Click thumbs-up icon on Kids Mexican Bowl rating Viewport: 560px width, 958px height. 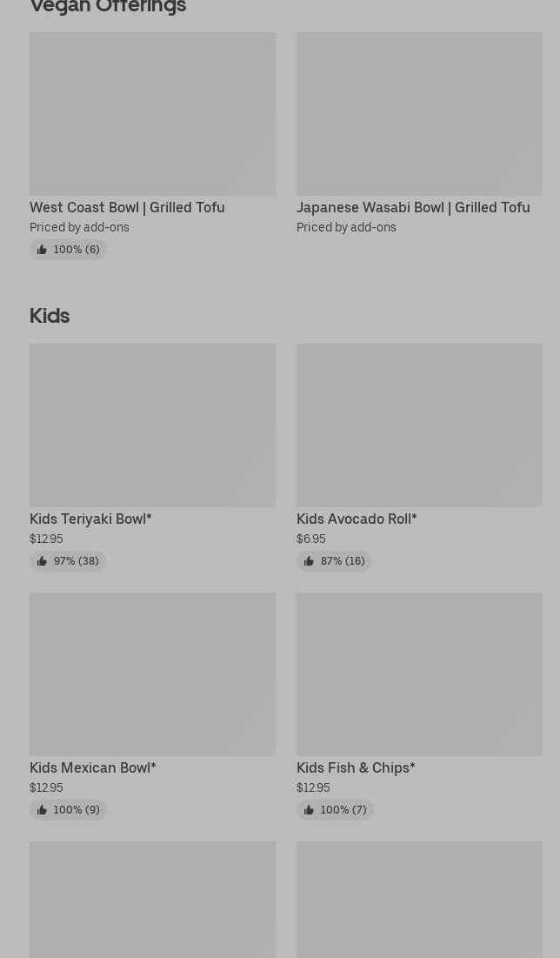click(42, 810)
